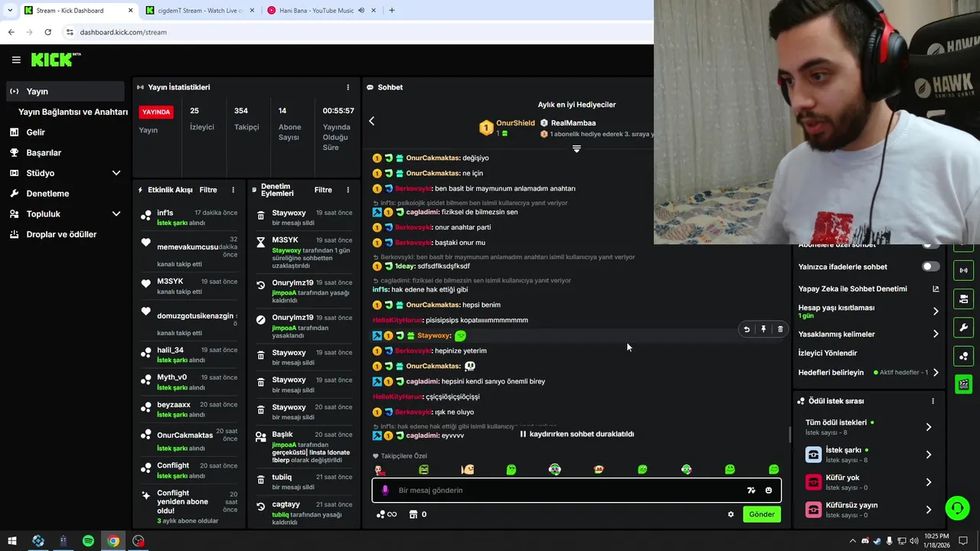980x551 pixels.
Task: Toggle Abonelere özel sohbet switch
Action: 930,245
